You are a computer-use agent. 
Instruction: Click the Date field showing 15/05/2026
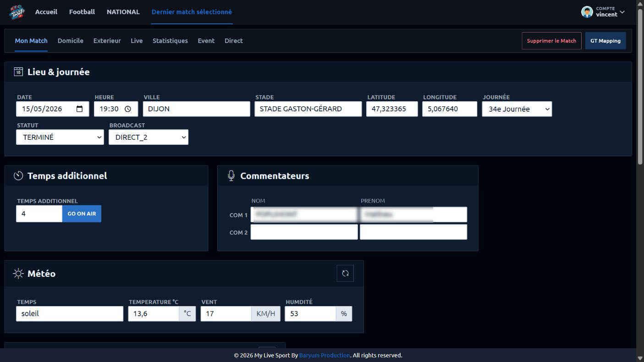[53, 109]
